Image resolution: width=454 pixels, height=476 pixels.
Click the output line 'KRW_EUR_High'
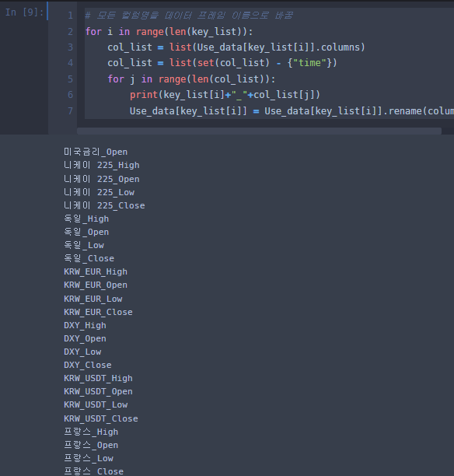pos(96,271)
